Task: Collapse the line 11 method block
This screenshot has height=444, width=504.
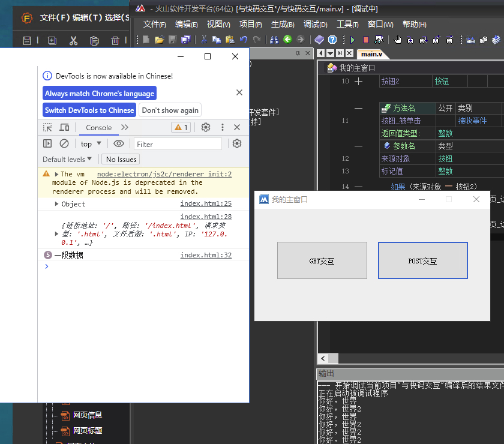Action: pyautogui.click(x=358, y=109)
